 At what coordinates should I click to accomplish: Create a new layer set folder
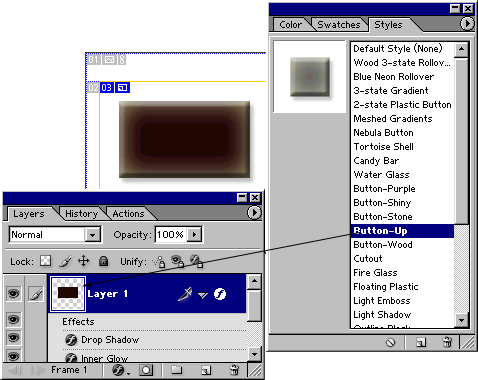point(176,370)
